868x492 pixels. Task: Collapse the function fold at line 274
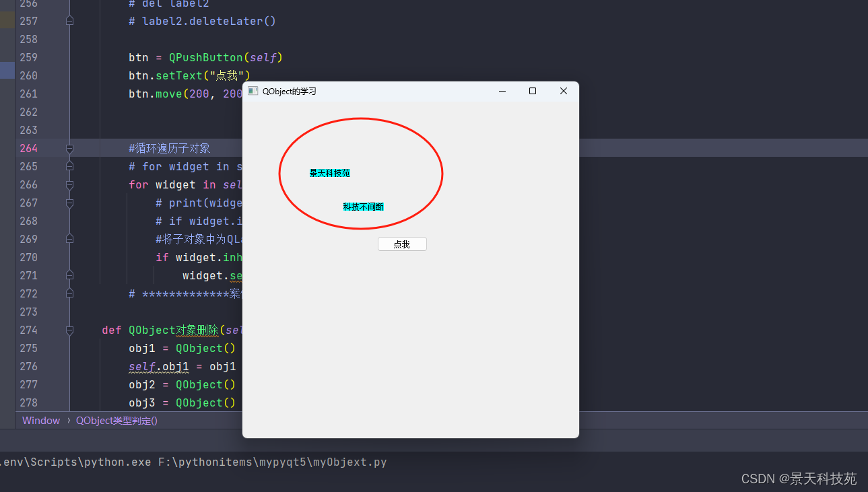(69, 330)
